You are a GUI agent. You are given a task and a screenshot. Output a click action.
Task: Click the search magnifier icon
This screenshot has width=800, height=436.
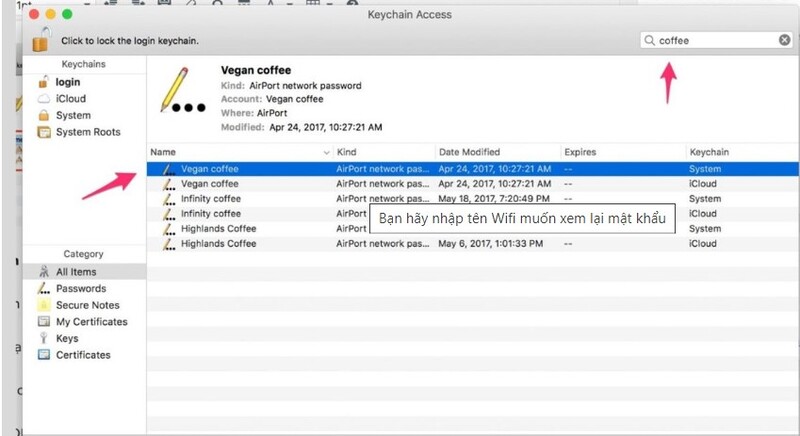(649, 40)
